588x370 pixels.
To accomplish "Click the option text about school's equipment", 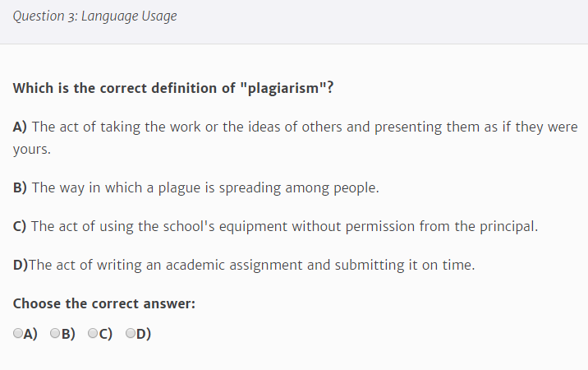I will click(284, 226).
